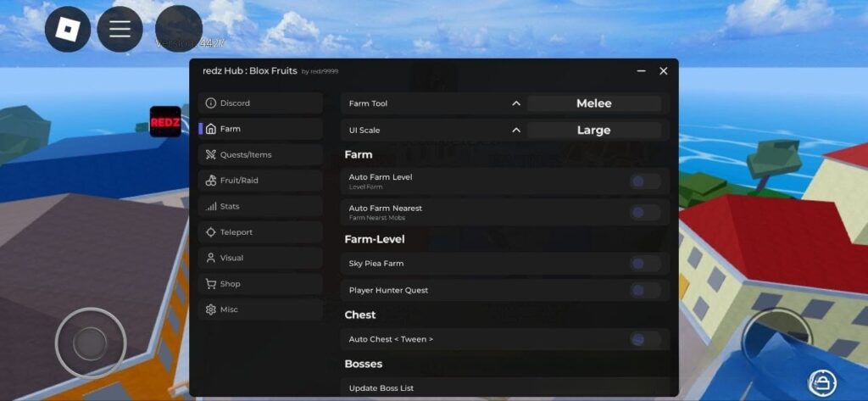Click the 'by redz9999' author text

[x=320, y=71]
